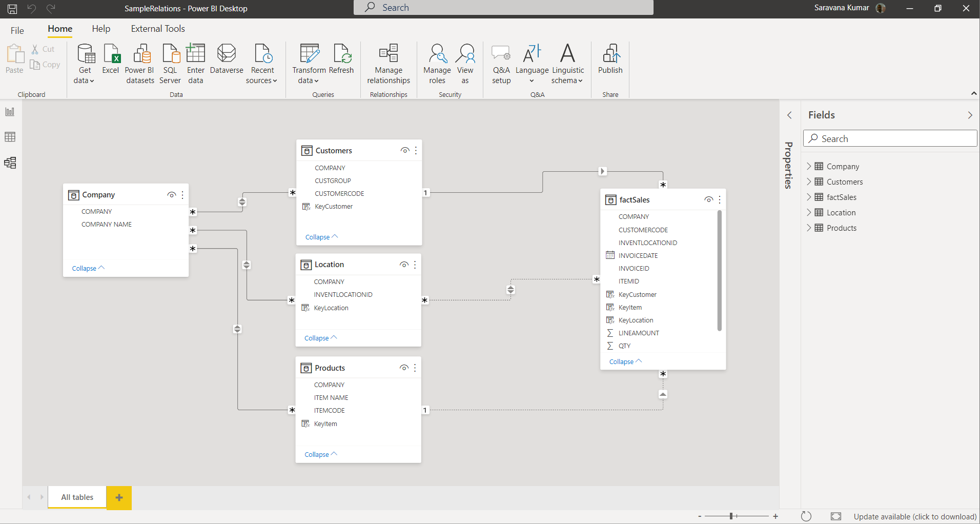The width and height of the screenshot is (980, 524).
Task: Open the Enter data dialog
Action: point(196,64)
